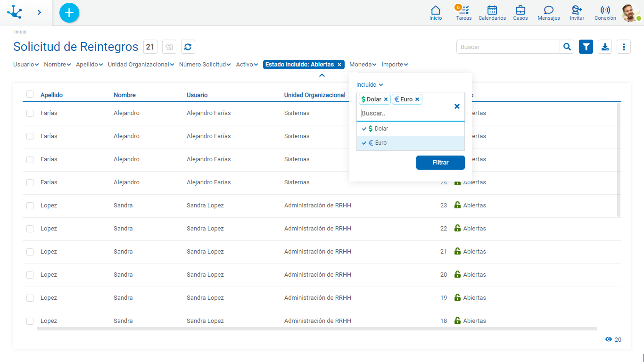Open the Unidad Organizacional filter dropdown
644x362 pixels.
(141, 65)
